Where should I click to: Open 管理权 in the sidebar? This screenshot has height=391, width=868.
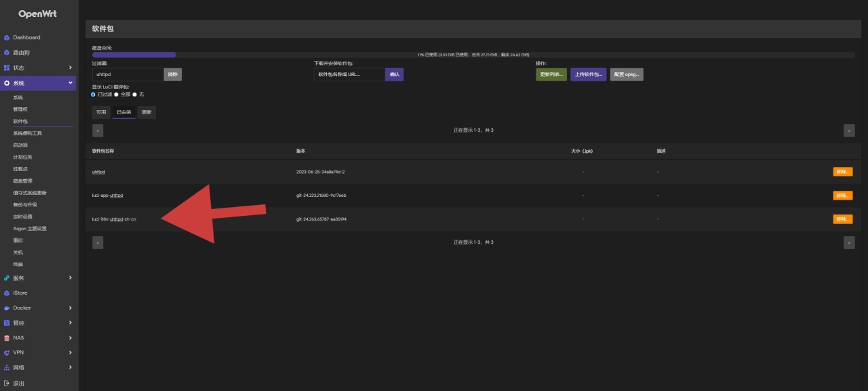pos(20,109)
